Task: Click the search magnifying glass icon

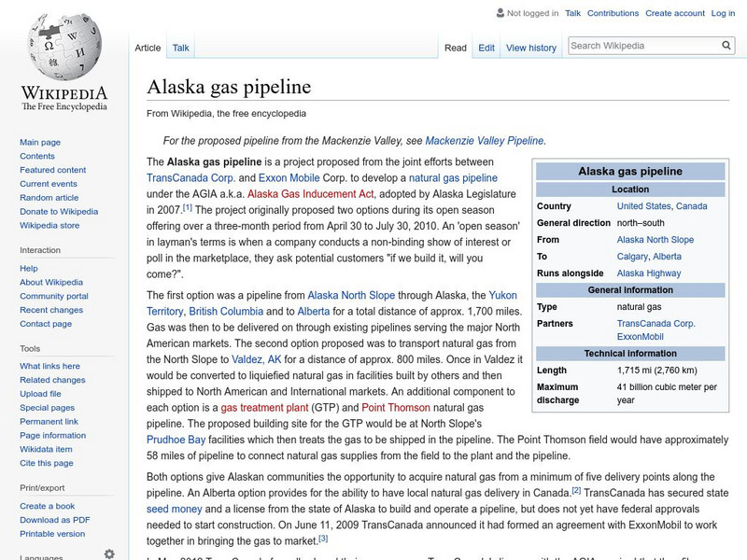Action: point(726,44)
